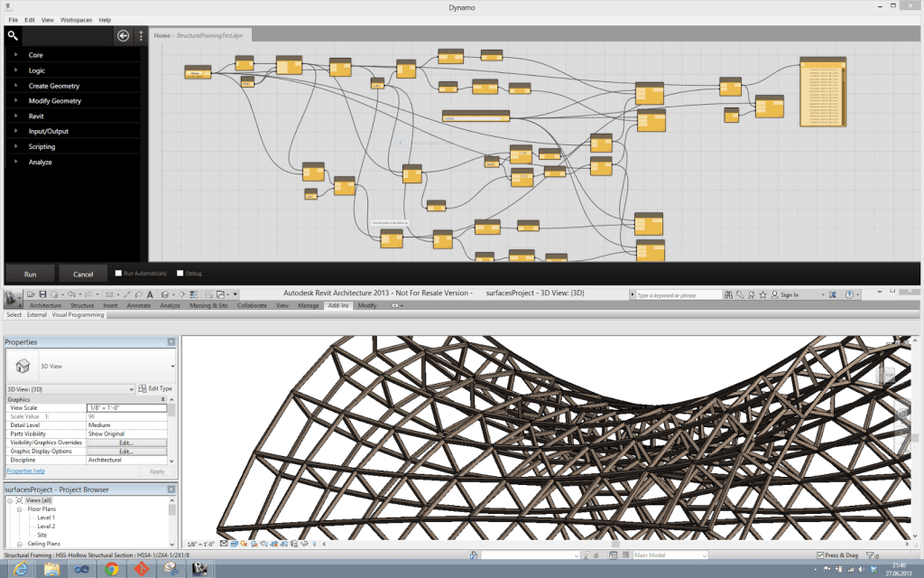
Task: Switch to the Modify ribbon tab
Action: (x=367, y=305)
